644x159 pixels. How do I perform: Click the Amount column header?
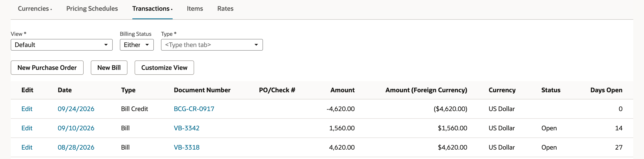point(342,90)
